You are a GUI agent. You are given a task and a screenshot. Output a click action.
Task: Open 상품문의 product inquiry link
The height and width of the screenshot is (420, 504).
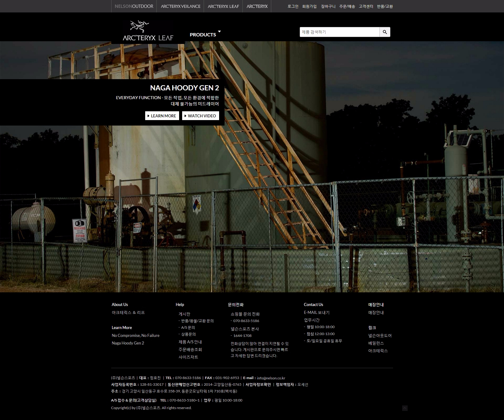pyautogui.click(x=189, y=334)
